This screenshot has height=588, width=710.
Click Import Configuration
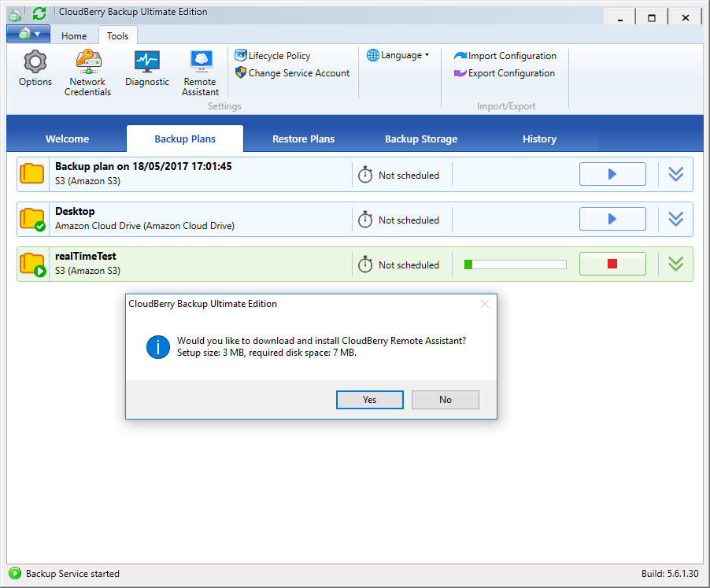point(505,56)
